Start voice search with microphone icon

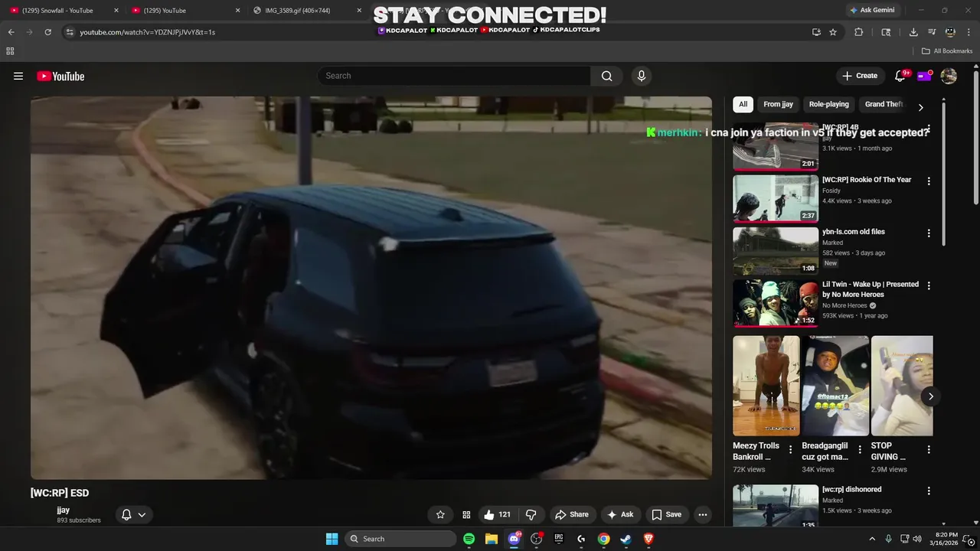coord(642,76)
